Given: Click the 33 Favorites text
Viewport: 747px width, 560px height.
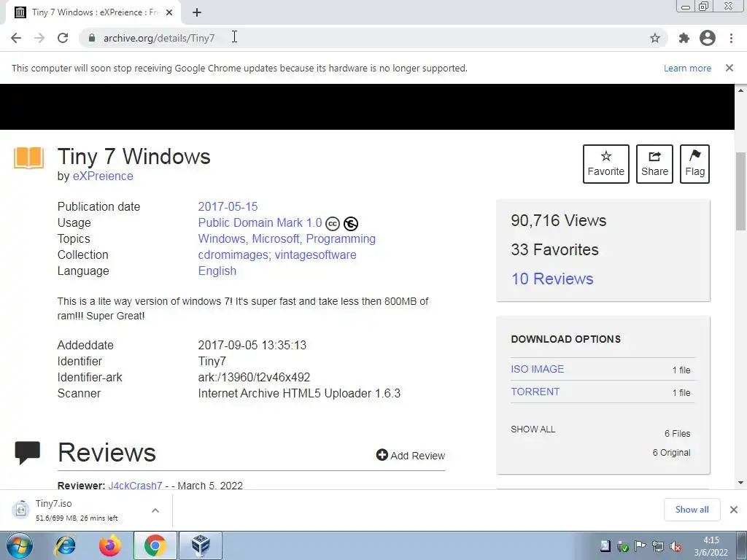Looking at the screenshot, I should (554, 249).
